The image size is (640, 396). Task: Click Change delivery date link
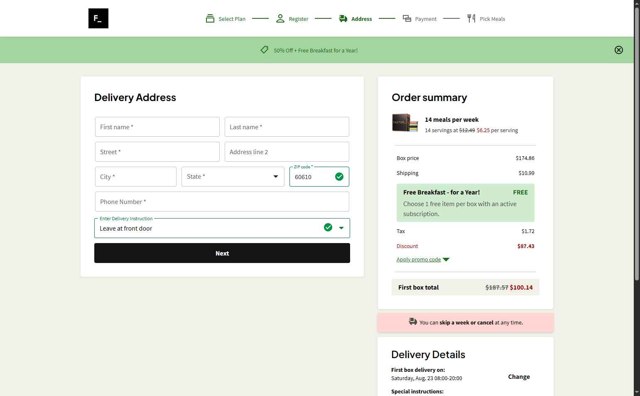tap(519, 376)
